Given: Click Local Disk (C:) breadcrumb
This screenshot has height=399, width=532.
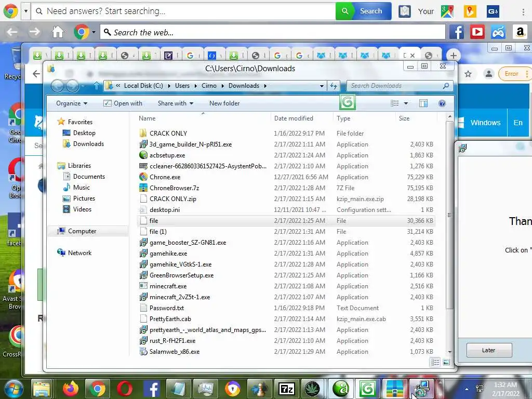Looking at the screenshot, I should pos(143,86).
